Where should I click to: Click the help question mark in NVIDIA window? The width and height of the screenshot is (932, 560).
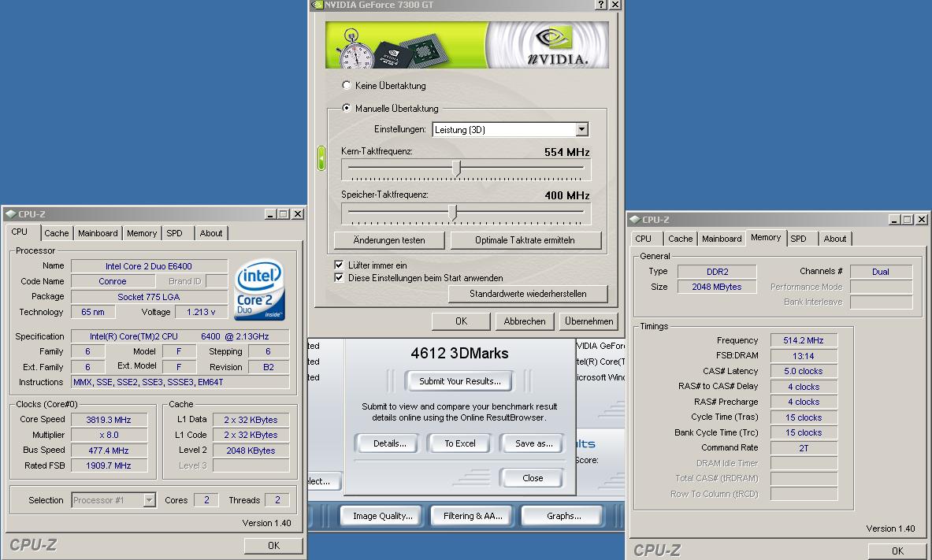(x=601, y=5)
